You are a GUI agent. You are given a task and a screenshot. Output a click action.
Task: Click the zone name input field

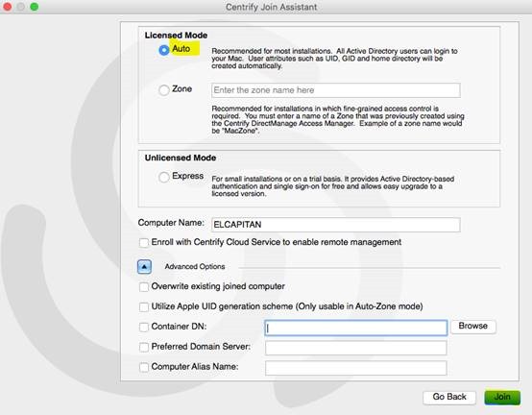(x=336, y=90)
